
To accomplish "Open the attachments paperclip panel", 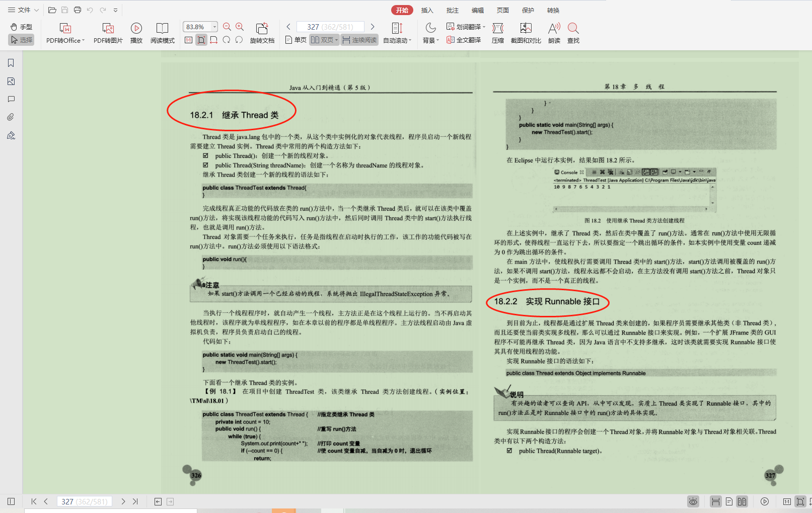I will click(x=11, y=117).
